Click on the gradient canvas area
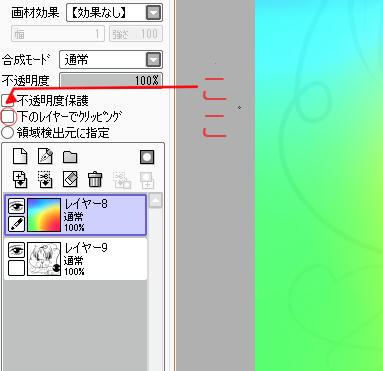Viewport: 383px width, 371px height. coord(319,185)
